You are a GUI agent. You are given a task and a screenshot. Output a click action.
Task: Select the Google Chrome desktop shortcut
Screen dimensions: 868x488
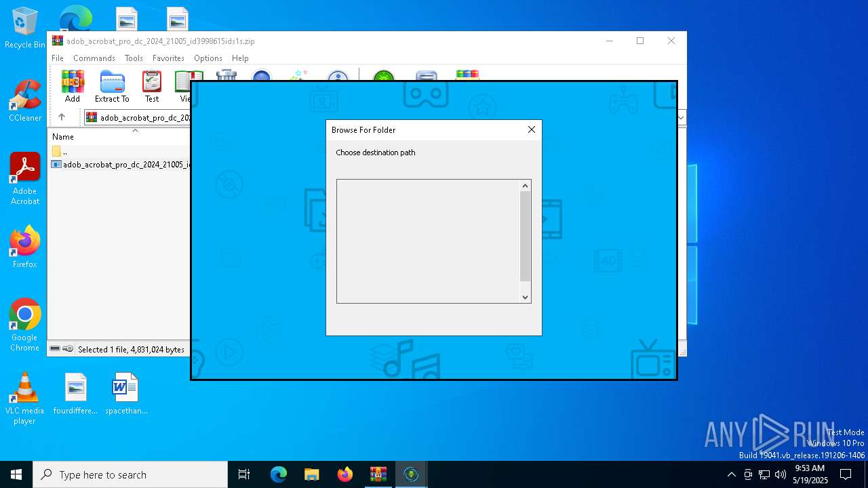(25, 325)
